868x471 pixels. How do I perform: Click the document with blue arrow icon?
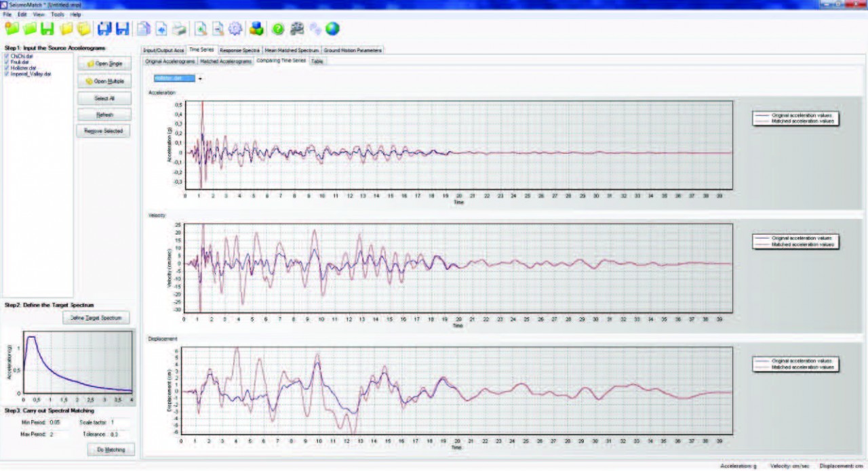pos(161,29)
